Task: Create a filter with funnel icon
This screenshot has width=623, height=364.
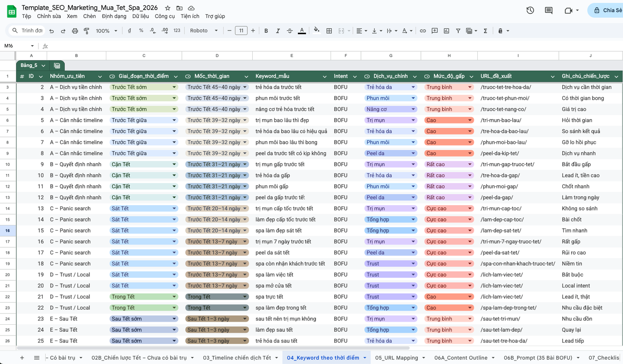Action: 458,31
